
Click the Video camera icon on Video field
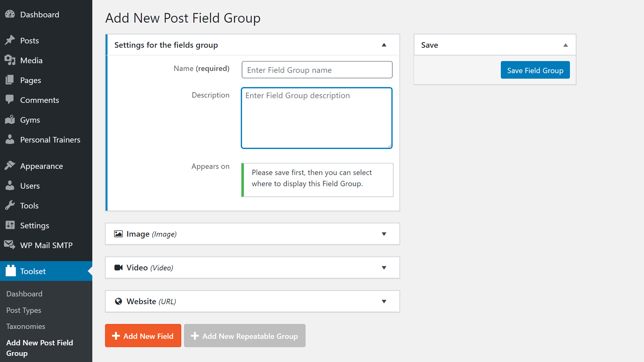[x=118, y=267]
